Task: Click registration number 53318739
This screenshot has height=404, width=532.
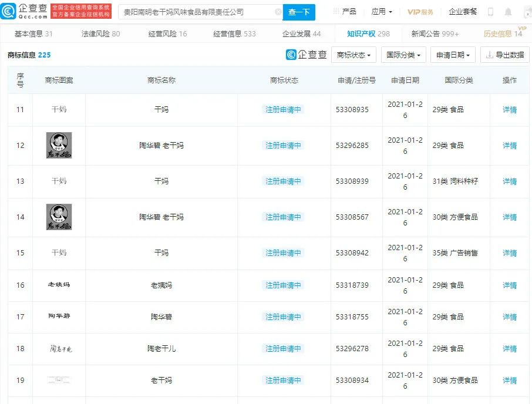Action: pos(352,285)
